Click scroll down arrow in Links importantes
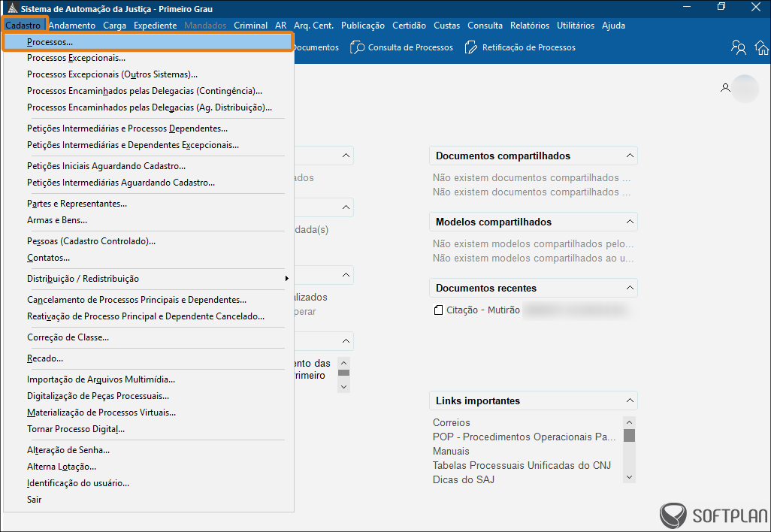This screenshot has width=771, height=532. pos(630,477)
